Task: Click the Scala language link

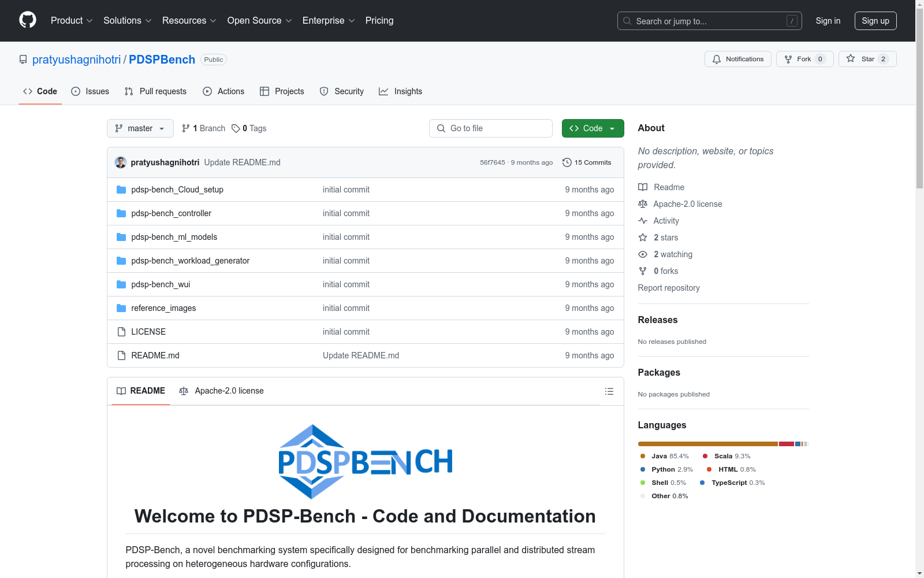Action: pyautogui.click(x=726, y=456)
